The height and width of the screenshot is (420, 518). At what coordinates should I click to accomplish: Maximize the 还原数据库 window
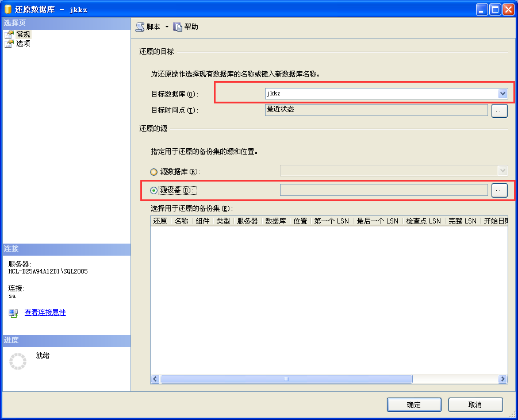pyautogui.click(x=495, y=10)
